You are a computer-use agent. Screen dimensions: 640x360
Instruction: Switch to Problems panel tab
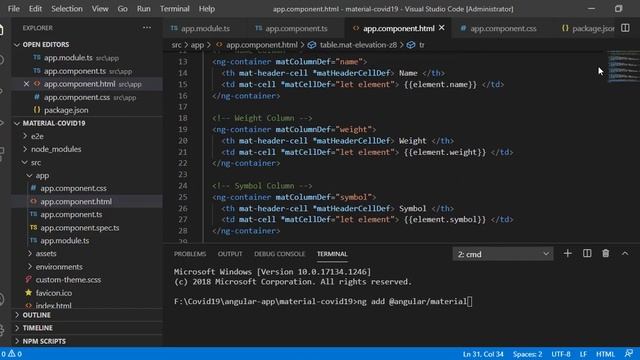point(190,254)
